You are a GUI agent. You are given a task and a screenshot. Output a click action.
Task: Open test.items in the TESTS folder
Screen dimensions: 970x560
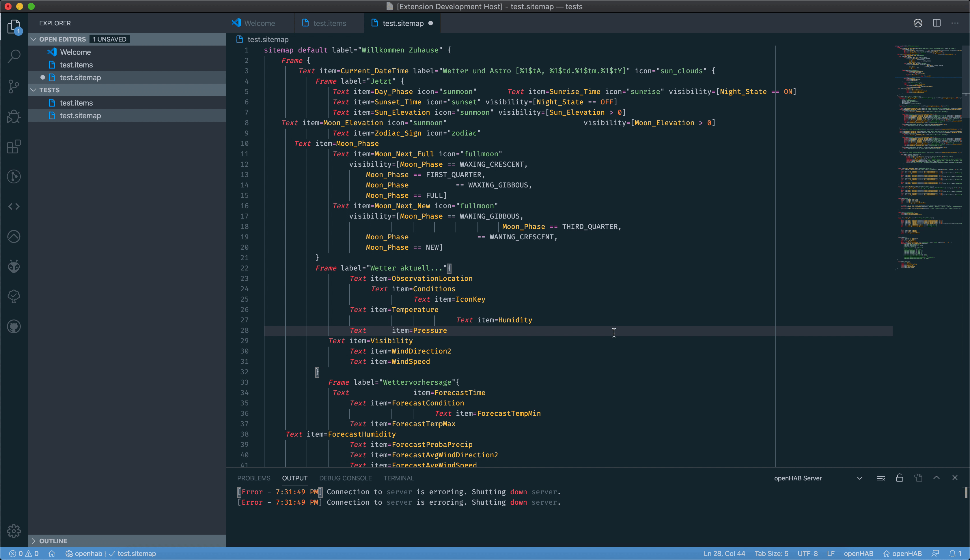point(76,103)
